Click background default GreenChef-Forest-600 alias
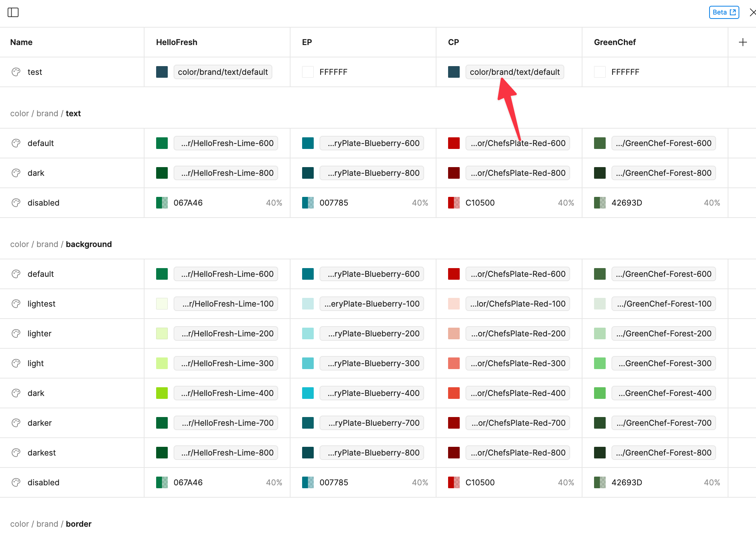756x534 pixels. pos(664,274)
